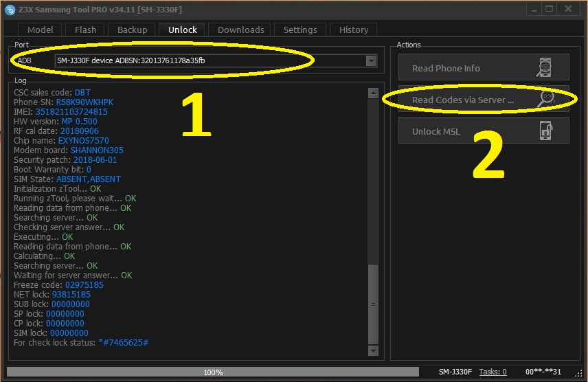The image size is (588, 382).
Task: Click the Initialization zTool... OK line
Action: (x=58, y=189)
